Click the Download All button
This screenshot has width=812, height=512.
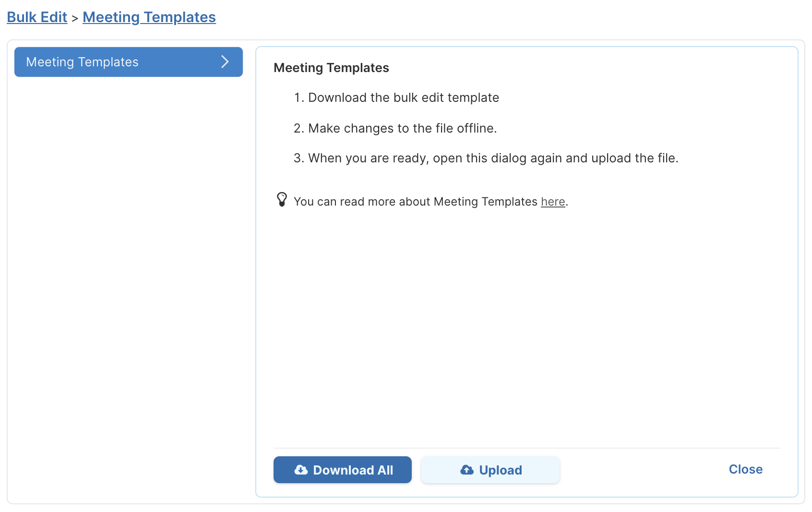pos(343,470)
